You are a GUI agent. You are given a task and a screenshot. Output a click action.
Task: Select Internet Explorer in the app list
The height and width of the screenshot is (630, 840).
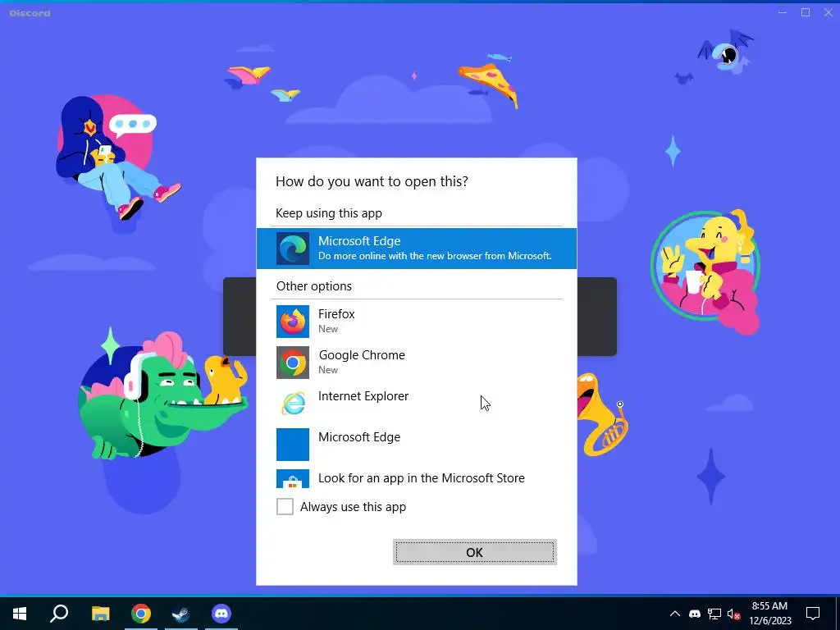pyautogui.click(x=416, y=403)
